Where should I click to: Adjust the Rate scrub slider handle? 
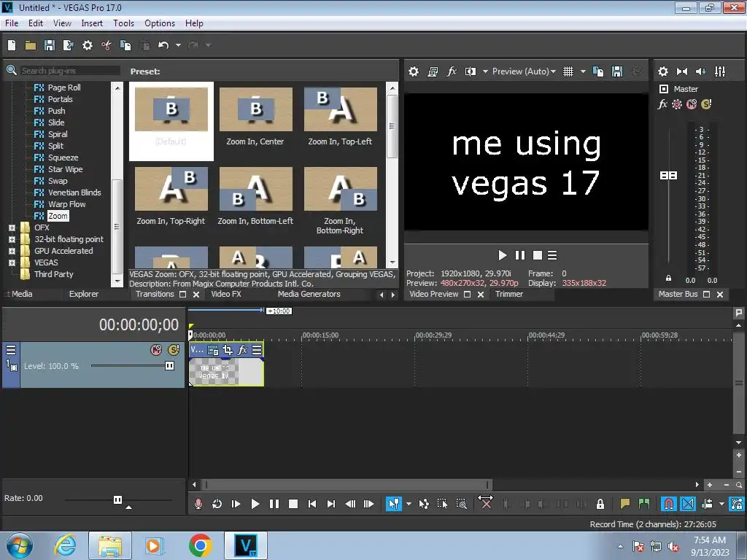tap(117, 499)
